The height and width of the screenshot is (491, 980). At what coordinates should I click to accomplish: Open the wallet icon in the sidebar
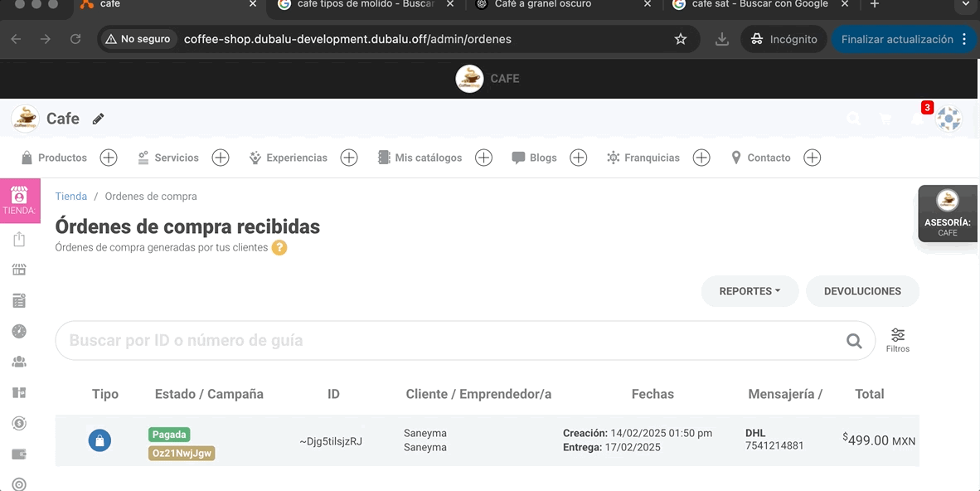(18, 454)
